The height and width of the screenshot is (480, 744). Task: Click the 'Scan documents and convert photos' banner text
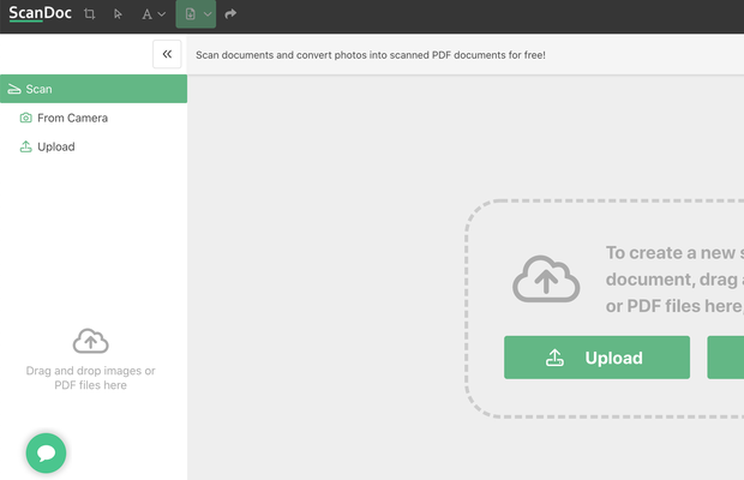tap(371, 55)
